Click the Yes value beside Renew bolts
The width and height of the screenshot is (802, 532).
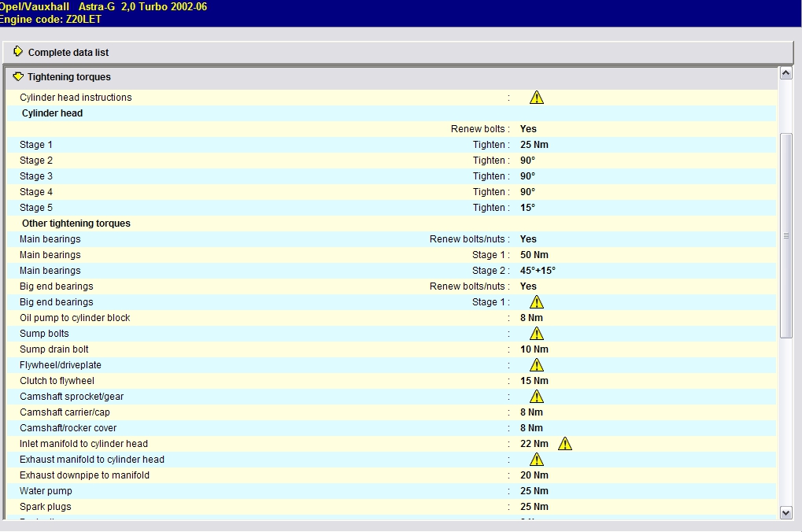click(528, 129)
